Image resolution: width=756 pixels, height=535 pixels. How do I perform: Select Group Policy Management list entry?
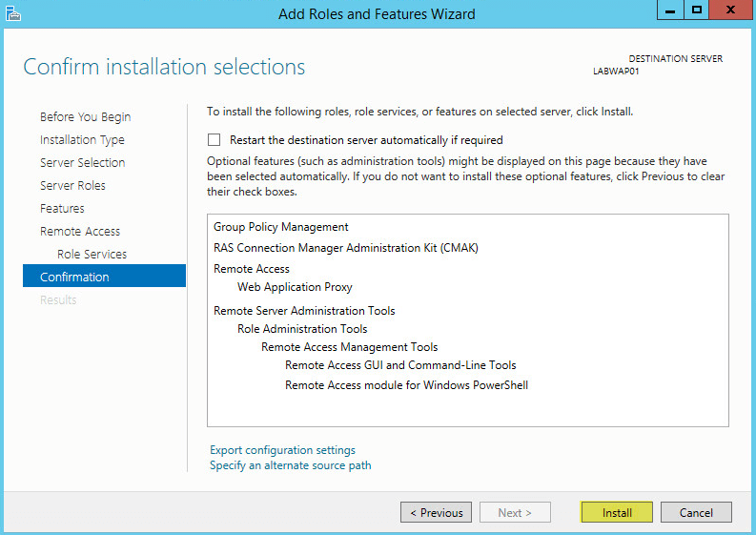(281, 227)
